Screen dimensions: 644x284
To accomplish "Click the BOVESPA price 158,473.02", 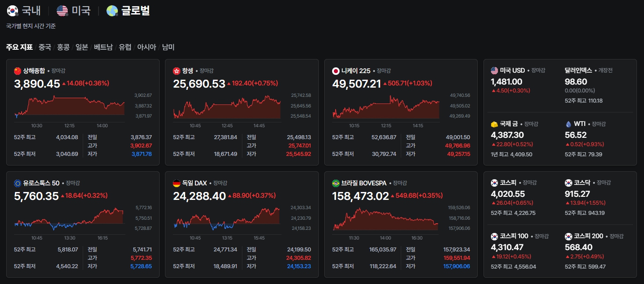I will pos(361,196).
